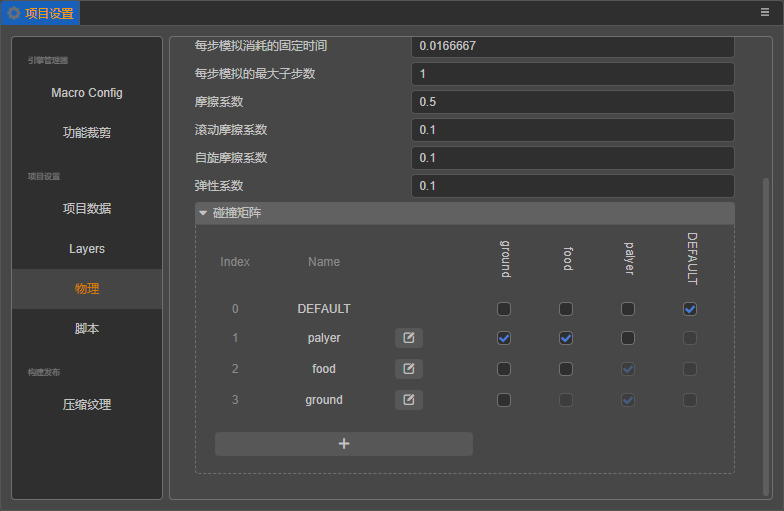Click the rotated palyer column header
Screen dimensions: 784x511
(630, 258)
